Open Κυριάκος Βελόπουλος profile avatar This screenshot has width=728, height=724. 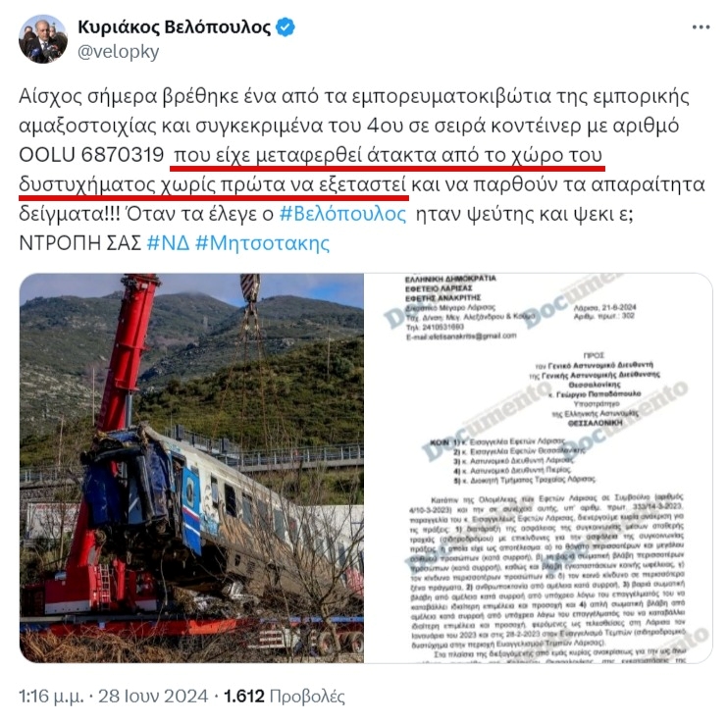pos(43,39)
